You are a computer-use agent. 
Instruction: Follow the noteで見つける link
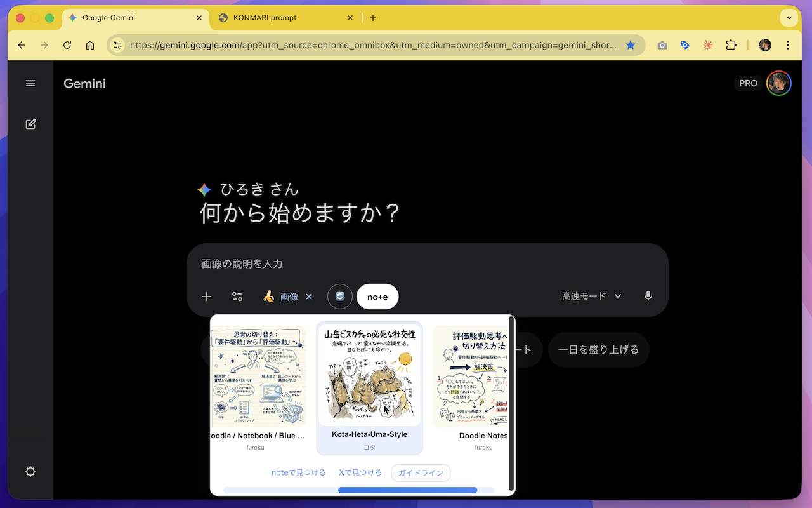(298, 472)
